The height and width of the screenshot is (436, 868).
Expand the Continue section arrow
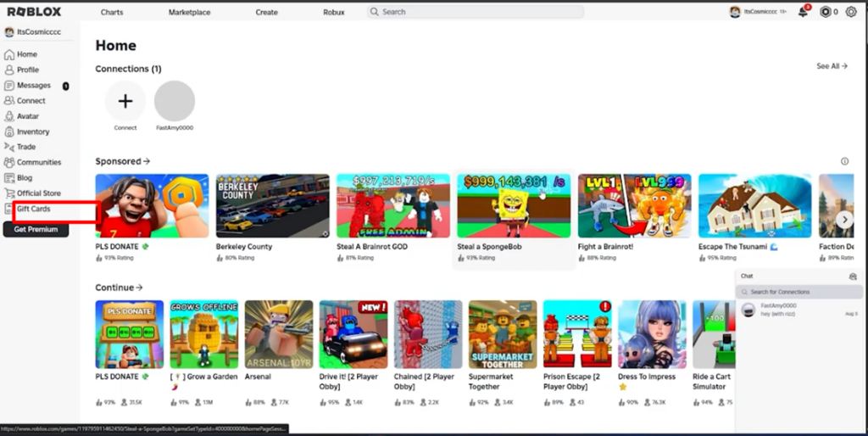pyautogui.click(x=139, y=288)
